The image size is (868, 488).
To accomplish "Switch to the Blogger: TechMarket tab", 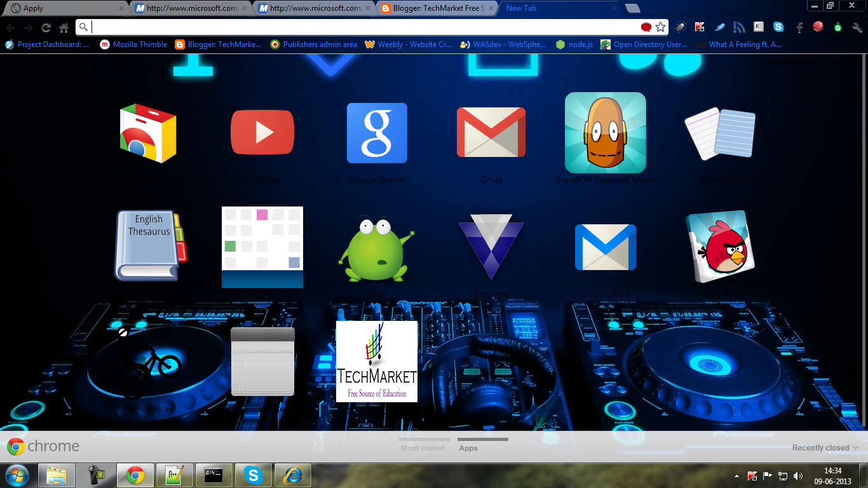I will click(438, 8).
